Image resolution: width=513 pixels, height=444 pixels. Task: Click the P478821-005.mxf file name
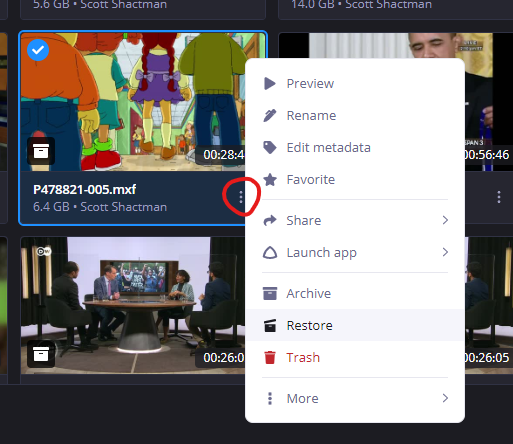coord(85,189)
